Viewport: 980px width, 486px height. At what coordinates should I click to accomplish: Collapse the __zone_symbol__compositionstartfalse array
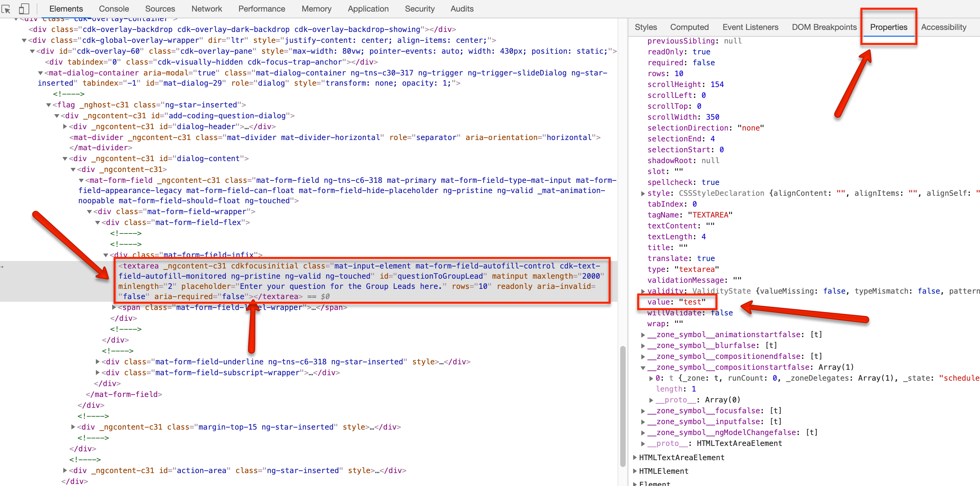coord(643,367)
